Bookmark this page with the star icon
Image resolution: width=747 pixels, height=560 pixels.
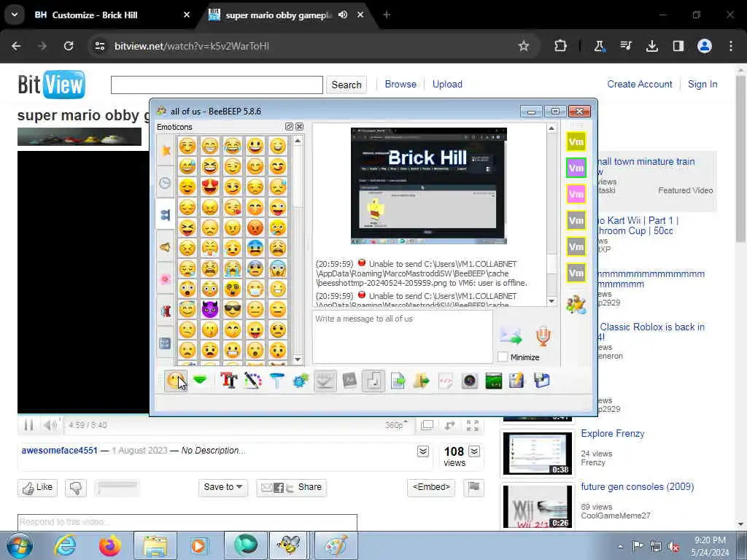click(x=524, y=46)
